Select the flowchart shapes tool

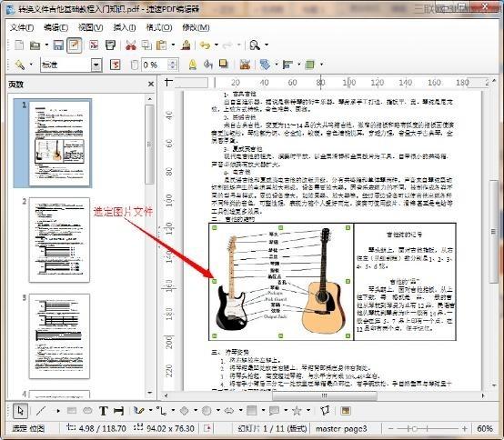coord(252,411)
